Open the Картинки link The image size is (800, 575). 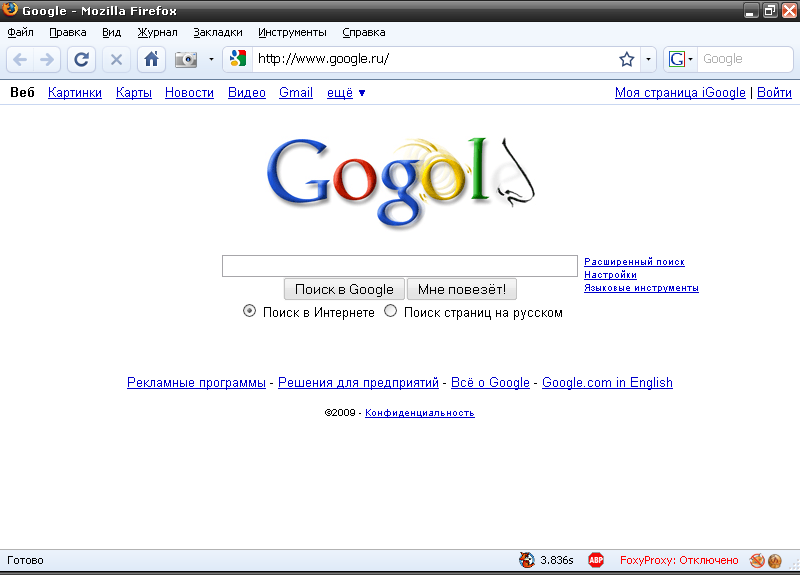pyautogui.click(x=75, y=92)
